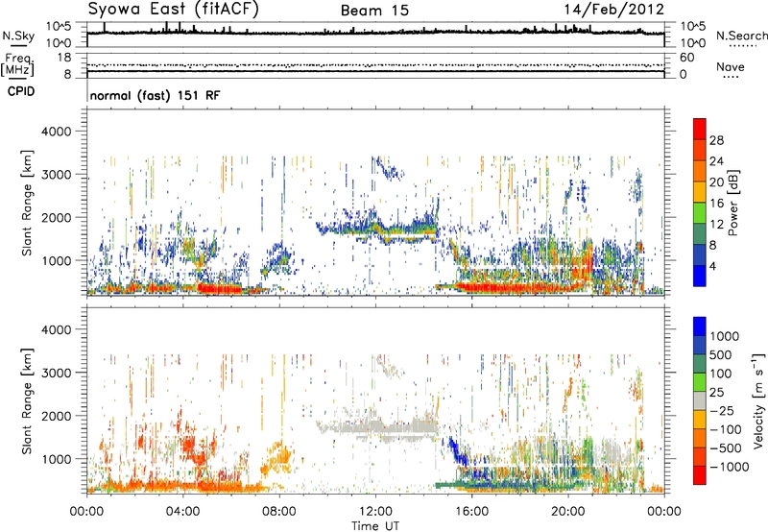Click the date '14/Feb/2012'
Image resolution: width=768 pixels, height=532 pixels.
[x=614, y=10]
